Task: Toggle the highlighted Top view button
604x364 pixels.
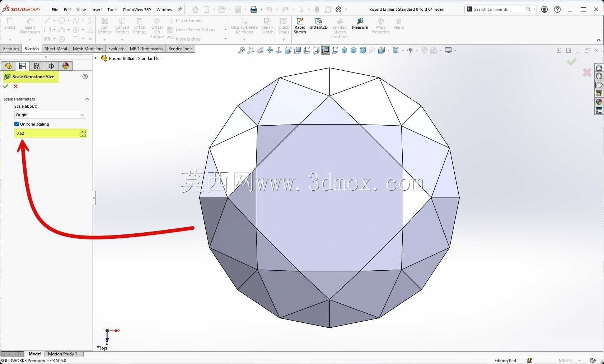Action: coord(326,50)
